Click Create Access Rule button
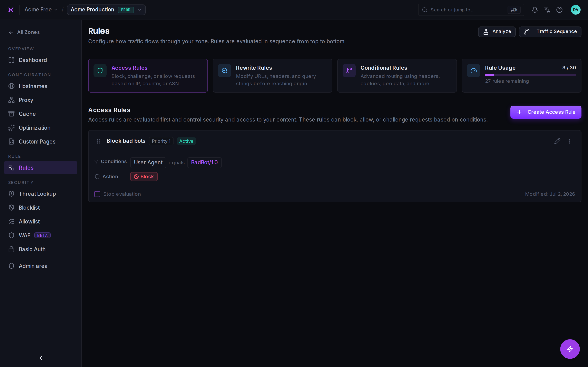 [546, 112]
